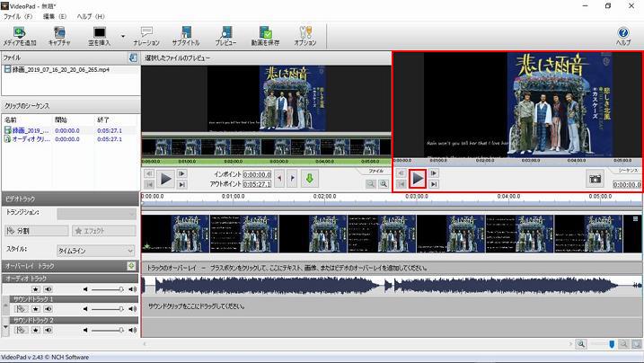644x363 pixels.
Task: Jump to start in file preview
Action: coord(149,184)
